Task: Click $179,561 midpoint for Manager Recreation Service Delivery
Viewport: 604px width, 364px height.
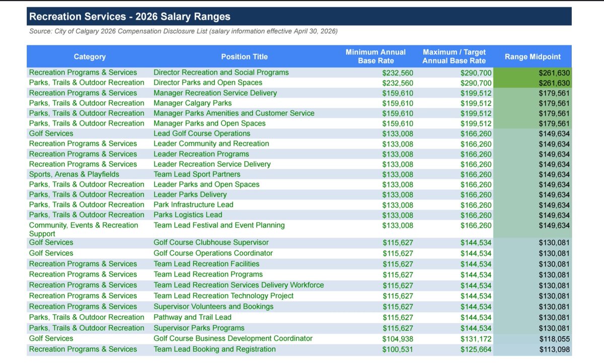Action: click(554, 93)
